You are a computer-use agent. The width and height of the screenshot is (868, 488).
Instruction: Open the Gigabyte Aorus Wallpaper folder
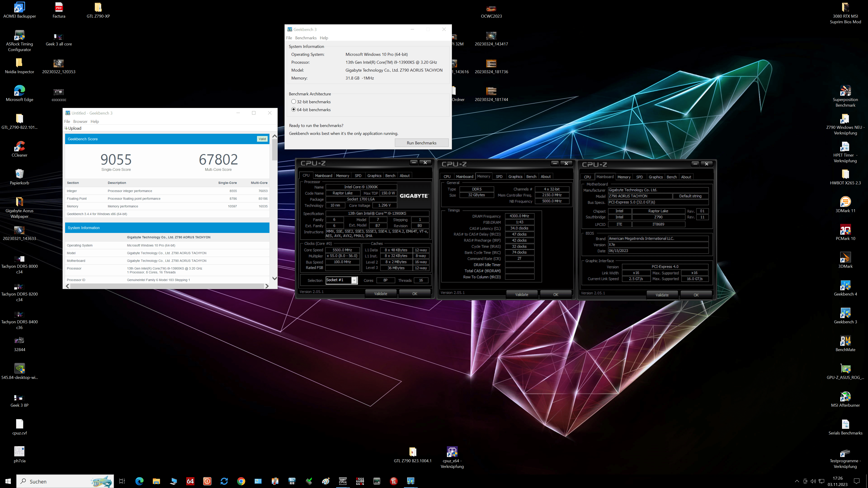click(x=19, y=208)
